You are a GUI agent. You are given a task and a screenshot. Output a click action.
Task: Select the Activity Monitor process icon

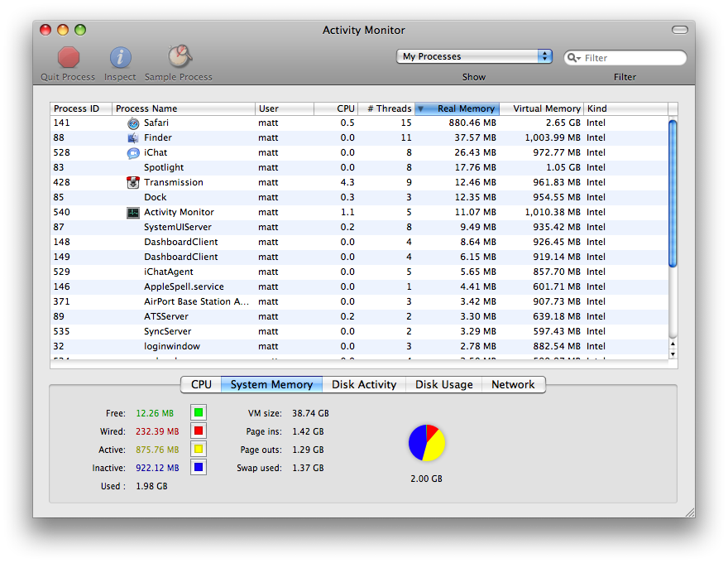[133, 213]
